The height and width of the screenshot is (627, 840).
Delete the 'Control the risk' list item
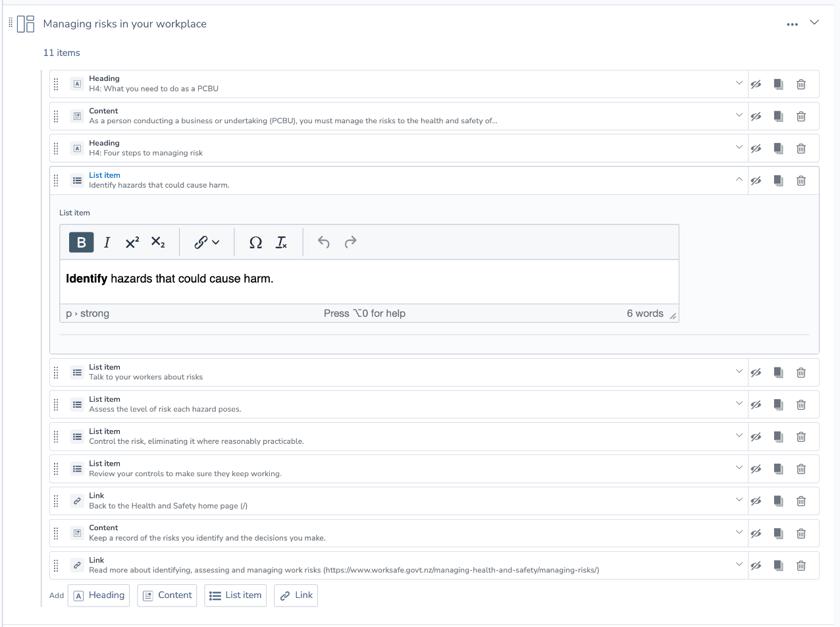(x=801, y=437)
